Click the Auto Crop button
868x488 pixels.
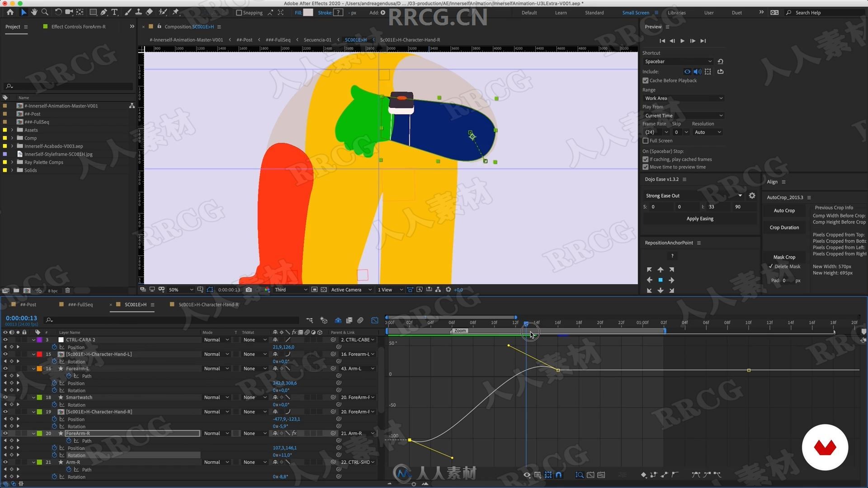pyautogui.click(x=784, y=211)
